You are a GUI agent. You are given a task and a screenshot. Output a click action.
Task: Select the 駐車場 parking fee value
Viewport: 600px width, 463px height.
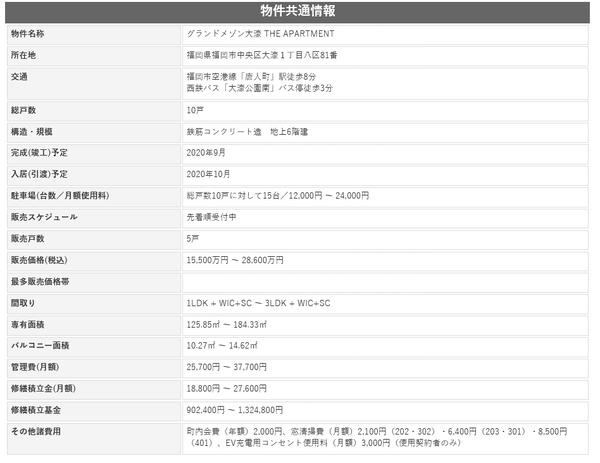tap(278, 196)
